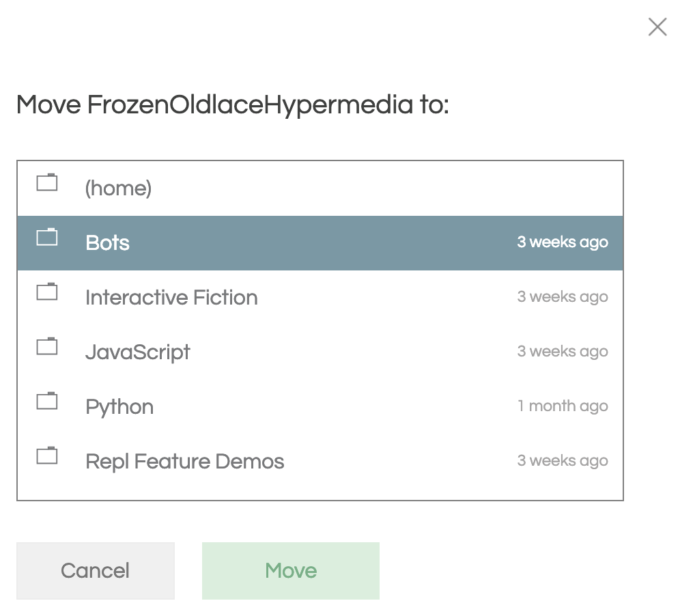Click the JavaScript row's 3 weeks ago timestamp
The height and width of the screenshot is (616, 680).
[563, 352]
